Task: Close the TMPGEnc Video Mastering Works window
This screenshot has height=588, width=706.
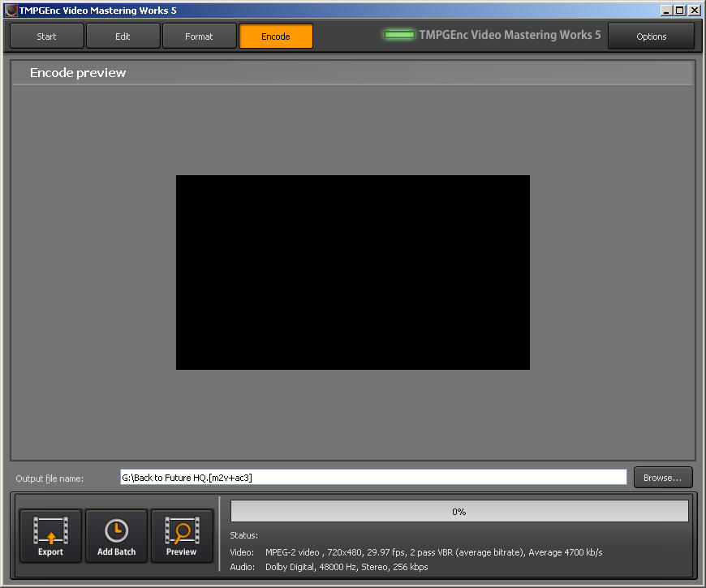Action: point(694,11)
